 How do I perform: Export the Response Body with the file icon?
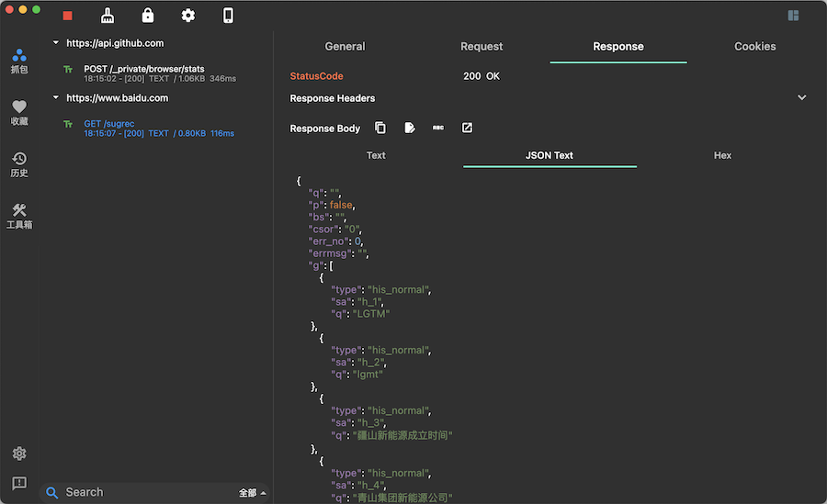[x=409, y=128]
